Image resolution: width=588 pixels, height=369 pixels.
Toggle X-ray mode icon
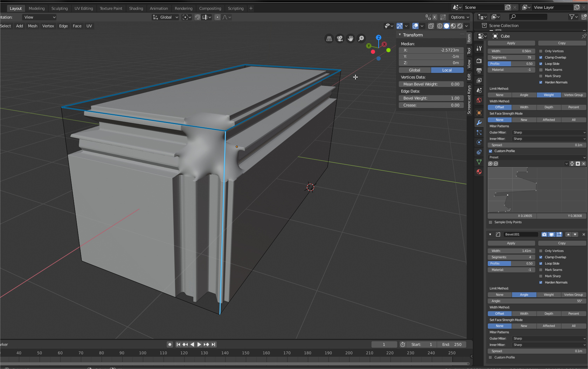pyautogui.click(x=431, y=26)
